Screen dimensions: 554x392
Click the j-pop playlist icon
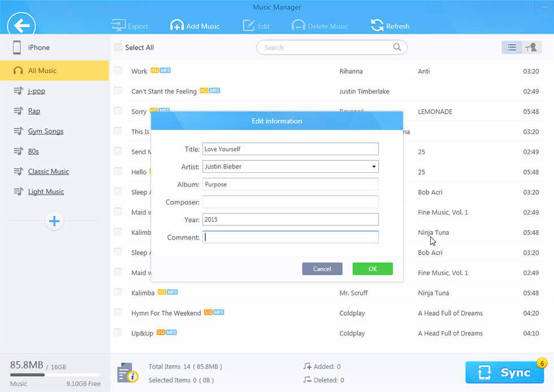tap(18, 90)
